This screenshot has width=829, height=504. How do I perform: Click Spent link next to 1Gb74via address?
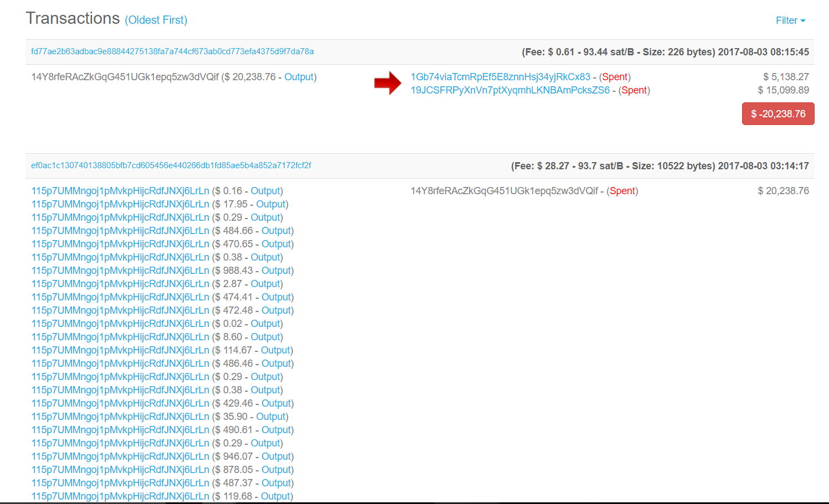(615, 77)
